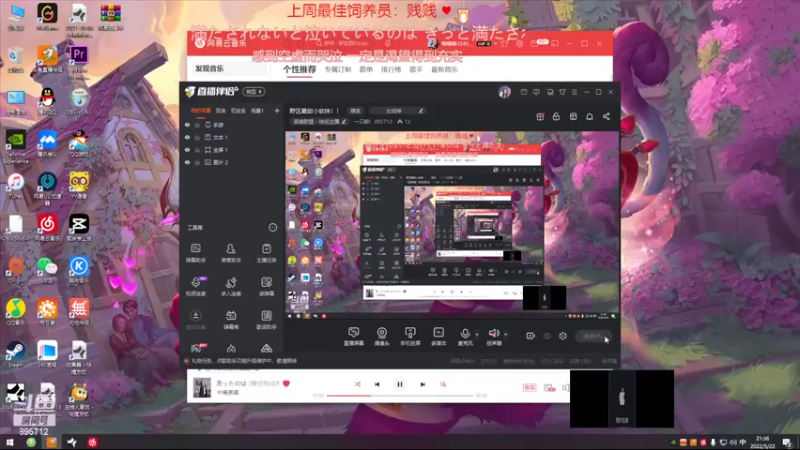Screen dimensions: 800x450
Task: Add 多媒体 multimedia source
Action: tap(438, 337)
